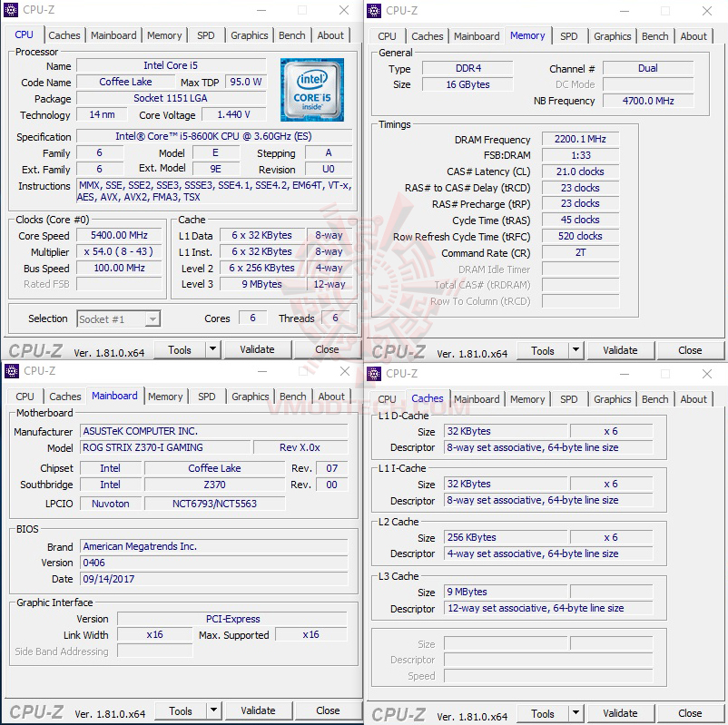Switch to Caches tab in CPU window

point(64,35)
